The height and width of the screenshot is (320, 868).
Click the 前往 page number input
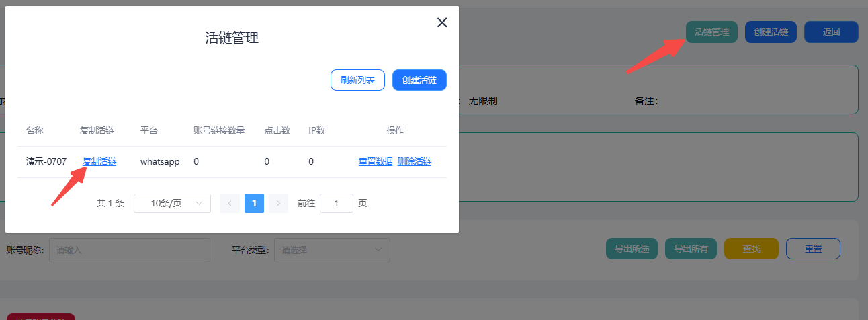pos(337,203)
